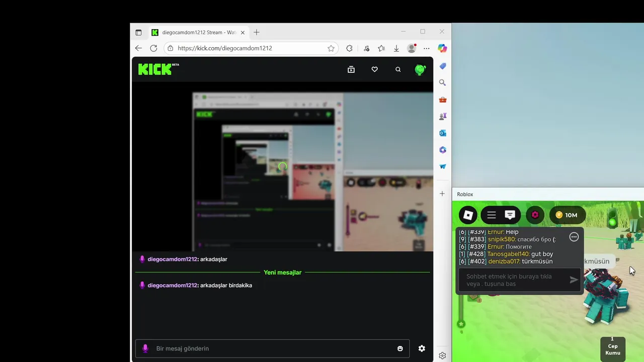
Task: Open the Edge profile avatar
Action: tap(412, 48)
